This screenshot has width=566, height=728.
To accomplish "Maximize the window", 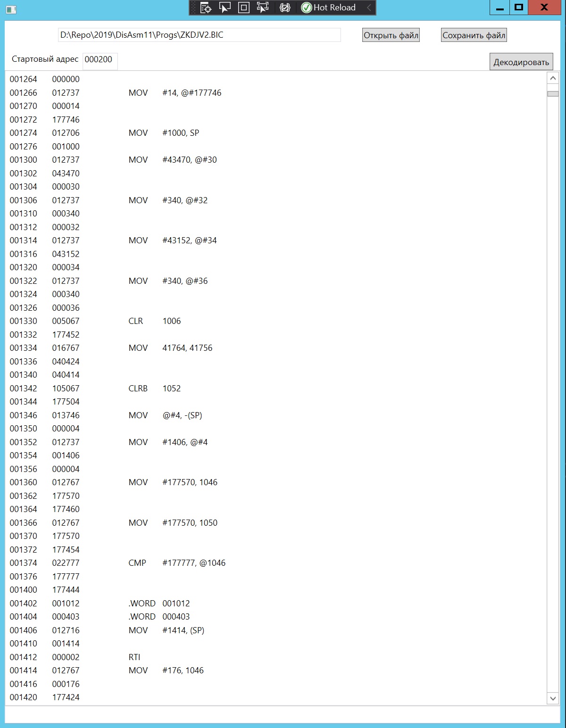I will coord(519,7).
